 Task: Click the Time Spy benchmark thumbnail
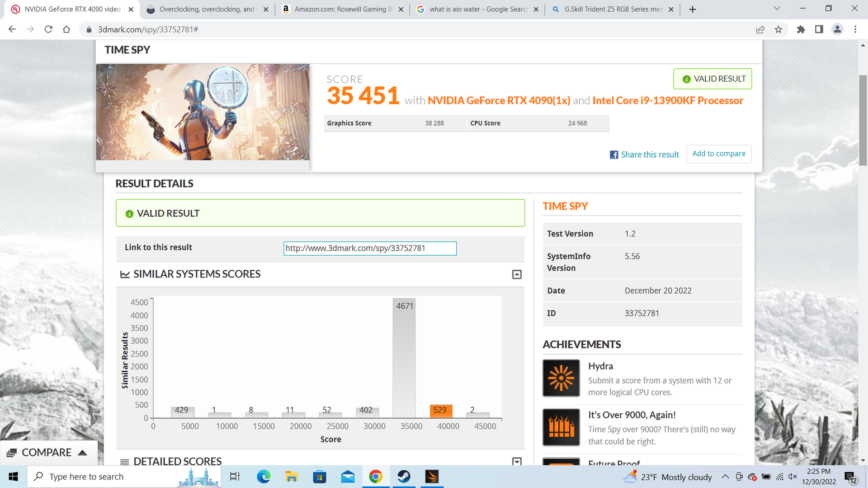tap(203, 112)
